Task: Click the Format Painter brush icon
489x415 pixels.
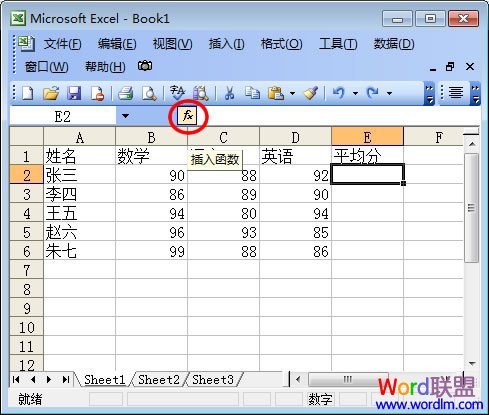Action: click(x=311, y=93)
